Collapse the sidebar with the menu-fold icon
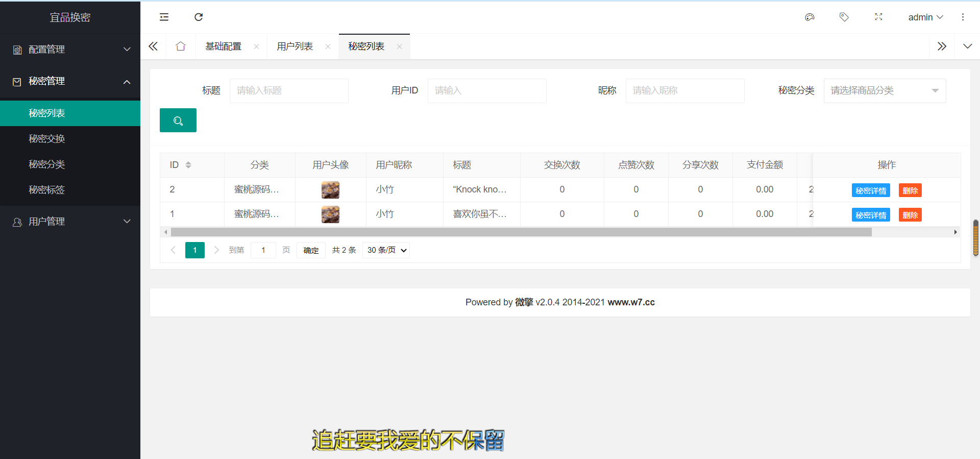 [164, 17]
